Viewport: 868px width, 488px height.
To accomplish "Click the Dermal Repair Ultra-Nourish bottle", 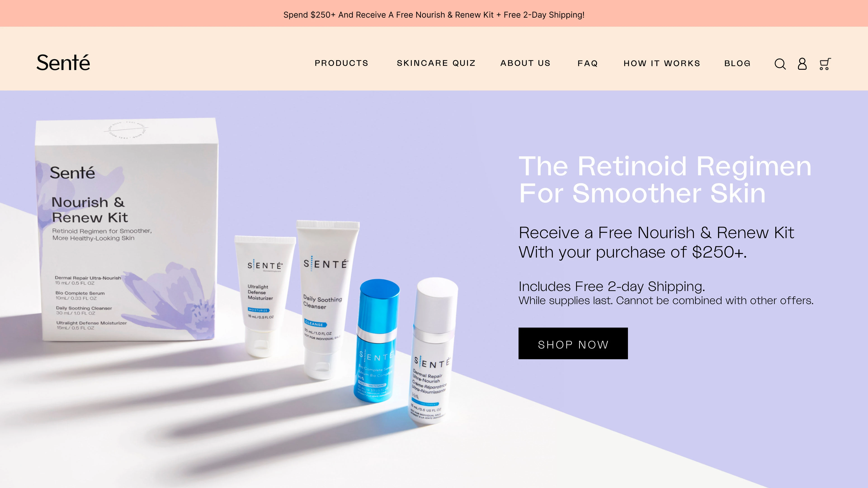I will (433, 350).
